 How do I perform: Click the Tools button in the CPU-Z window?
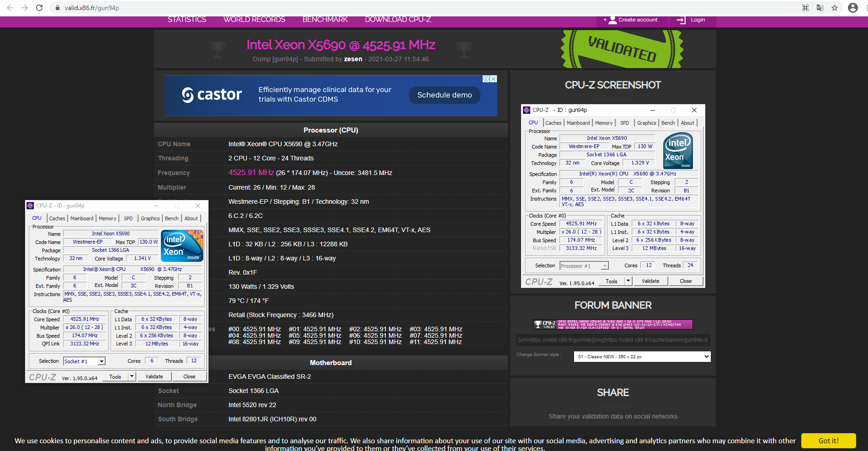(115, 377)
